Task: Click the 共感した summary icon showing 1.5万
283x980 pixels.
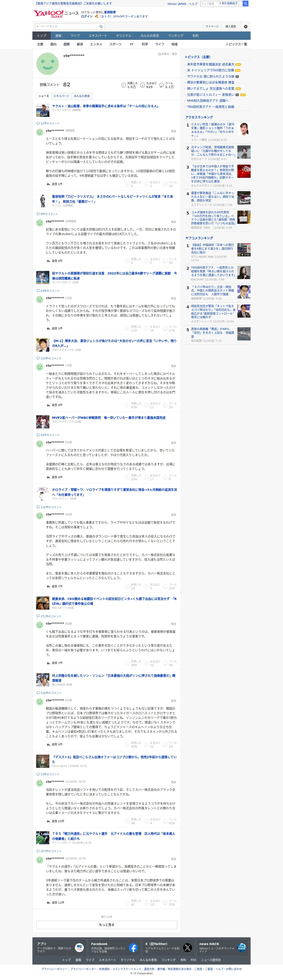Action: pyautogui.click(x=123, y=85)
